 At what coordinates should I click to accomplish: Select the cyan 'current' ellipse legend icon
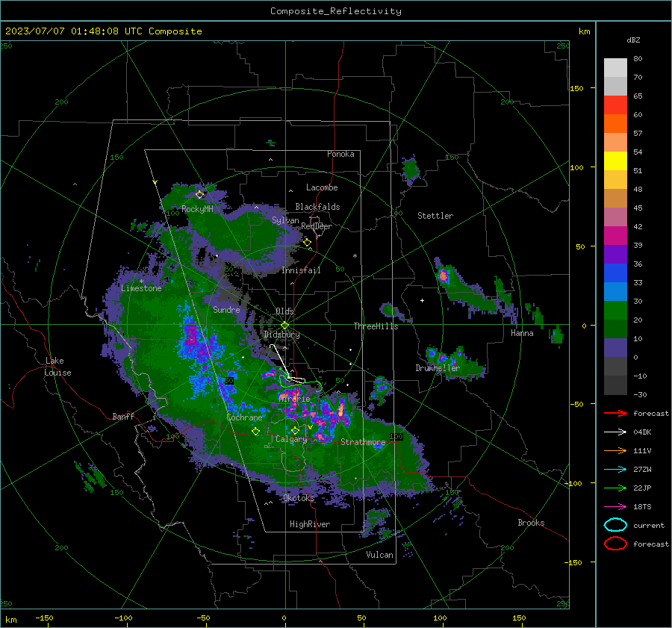[615, 525]
